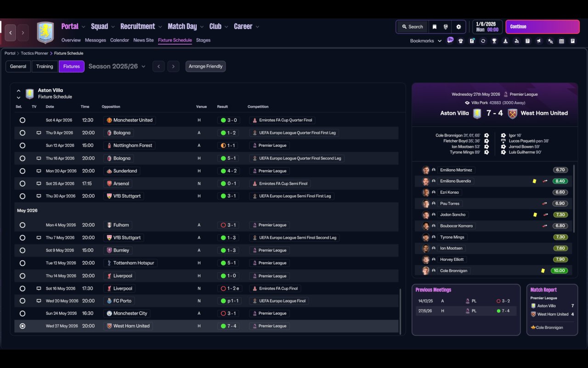Open the Tactics Planner breadcrumb link

point(34,53)
